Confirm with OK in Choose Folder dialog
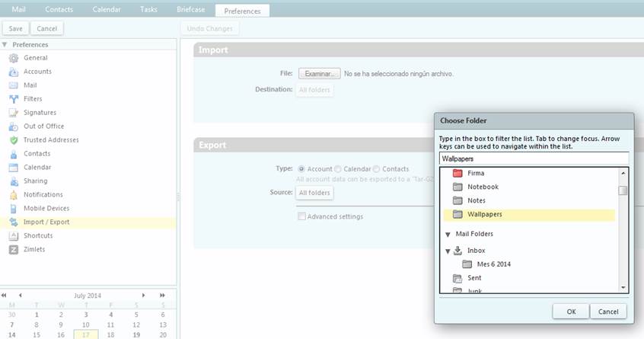Screen dimensions: 644x339 (571, 312)
